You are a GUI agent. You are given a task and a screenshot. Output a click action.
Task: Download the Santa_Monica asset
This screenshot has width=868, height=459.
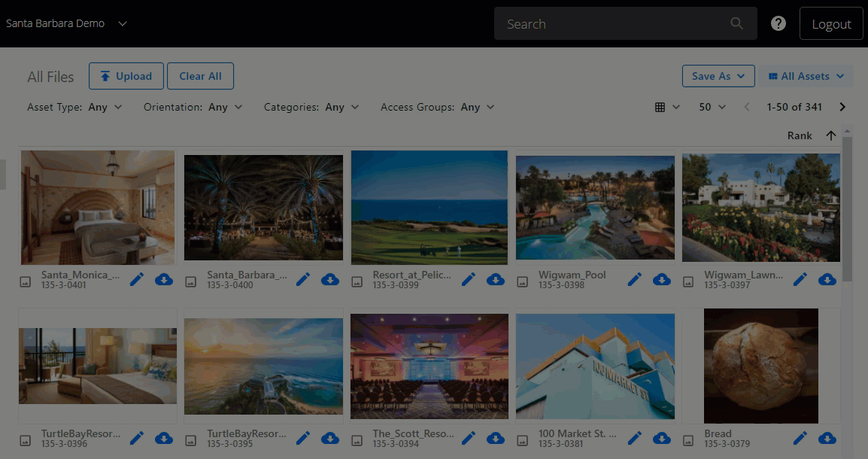[164, 280]
